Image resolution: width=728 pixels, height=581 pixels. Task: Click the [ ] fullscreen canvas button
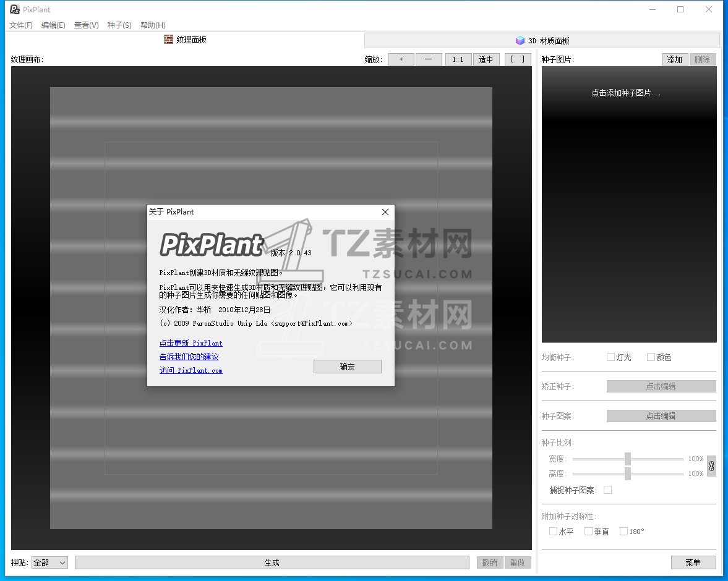coord(518,59)
